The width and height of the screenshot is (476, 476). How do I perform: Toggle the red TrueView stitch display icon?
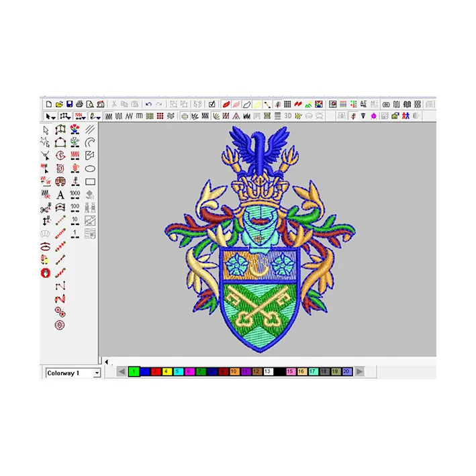coord(226,105)
